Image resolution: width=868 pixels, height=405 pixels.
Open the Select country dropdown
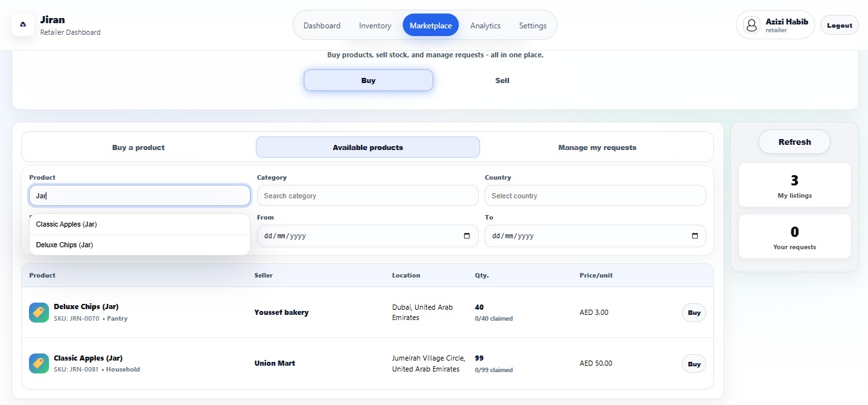pyautogui.click(x=595, y=196)
